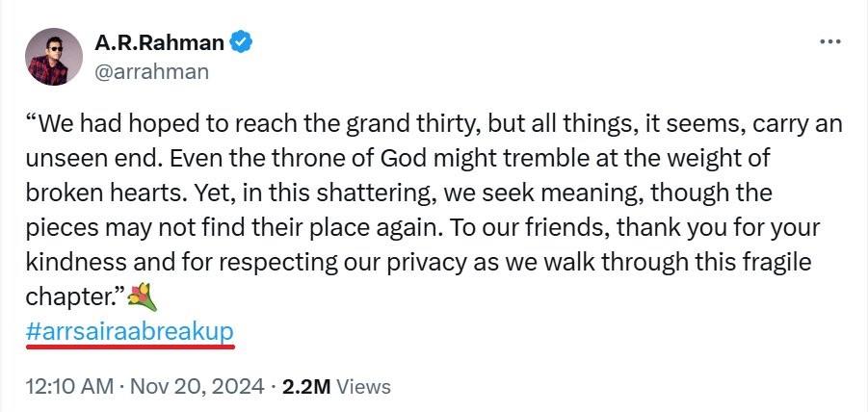Screen dimensions: 868x412
Task: Click the Nov 20, 2024 date
Action: click(x=197, y=386)
